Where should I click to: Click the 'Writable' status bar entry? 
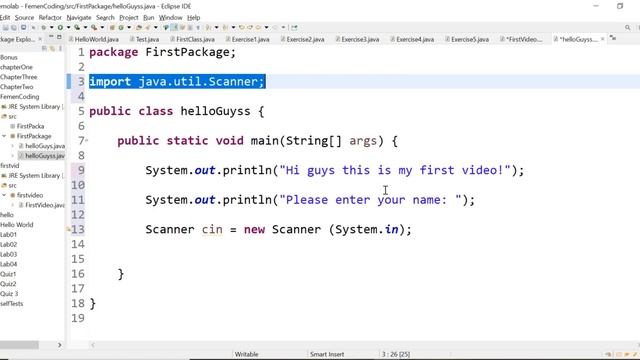246,354
